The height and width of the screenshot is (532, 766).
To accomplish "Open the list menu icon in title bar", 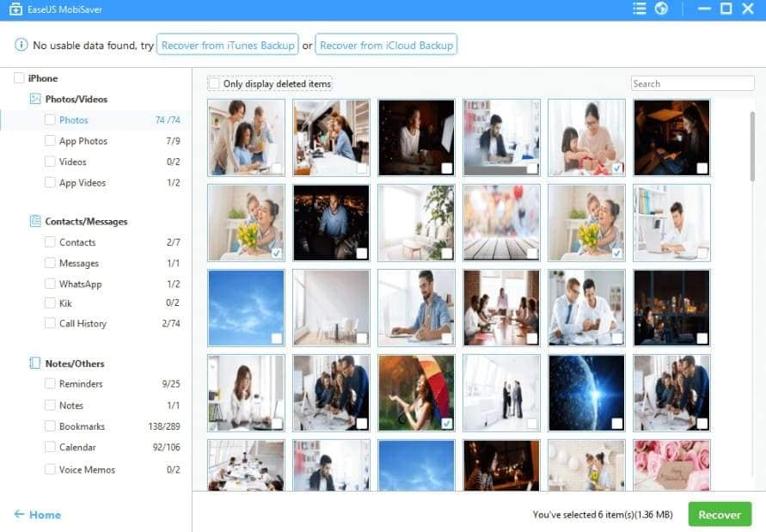I will point(639,9).
